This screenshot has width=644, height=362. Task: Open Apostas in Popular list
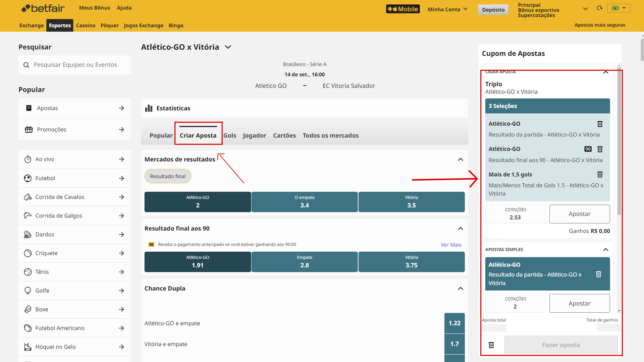click(74, 108)
